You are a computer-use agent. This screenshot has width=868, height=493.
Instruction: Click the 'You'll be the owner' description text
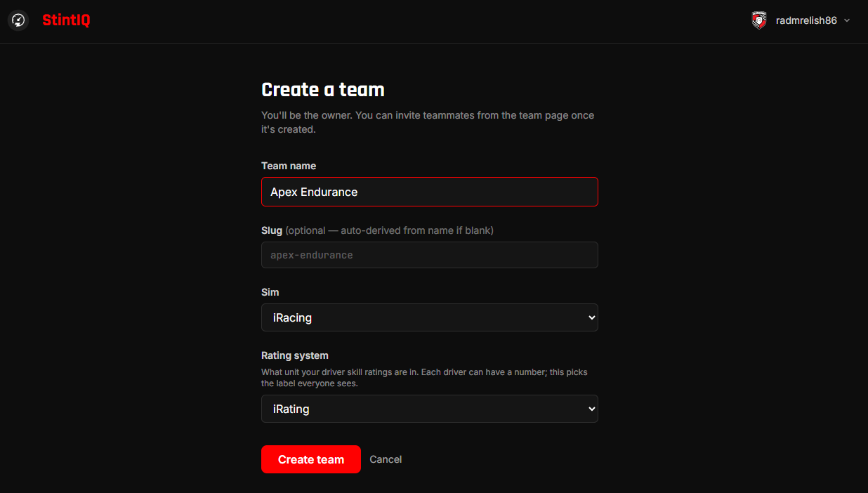tap(428, 122)
